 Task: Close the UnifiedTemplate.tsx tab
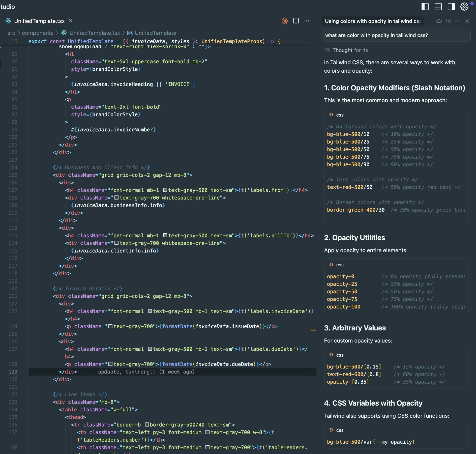tap(71, 21)
